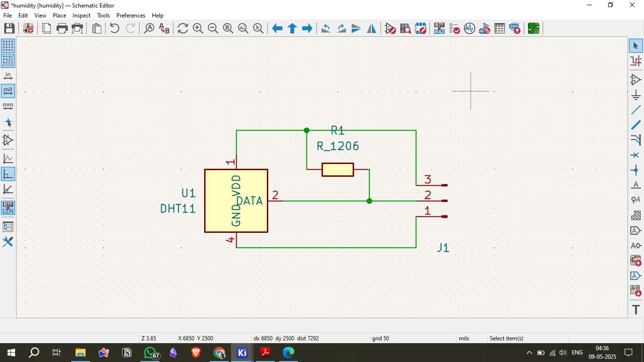Toggle automatic symbol annotation on left toolbar

coord(8,208)
